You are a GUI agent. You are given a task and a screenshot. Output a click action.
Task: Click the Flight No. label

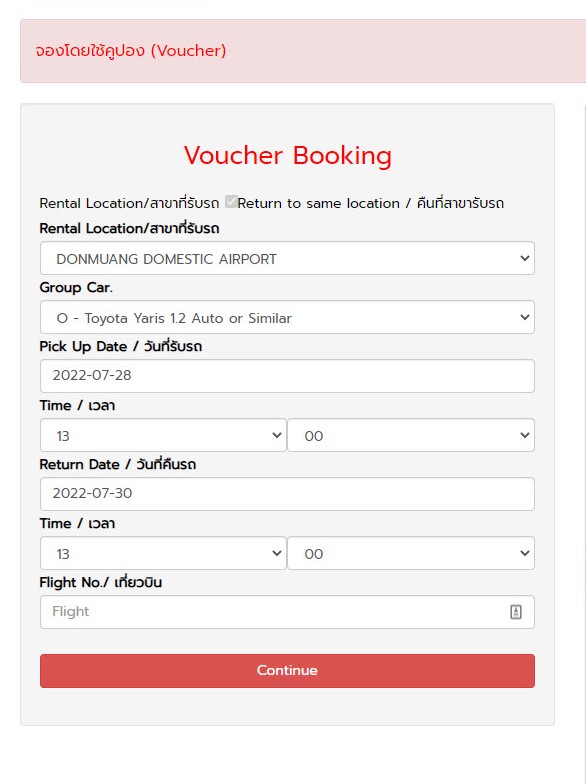tap(100, 582)
